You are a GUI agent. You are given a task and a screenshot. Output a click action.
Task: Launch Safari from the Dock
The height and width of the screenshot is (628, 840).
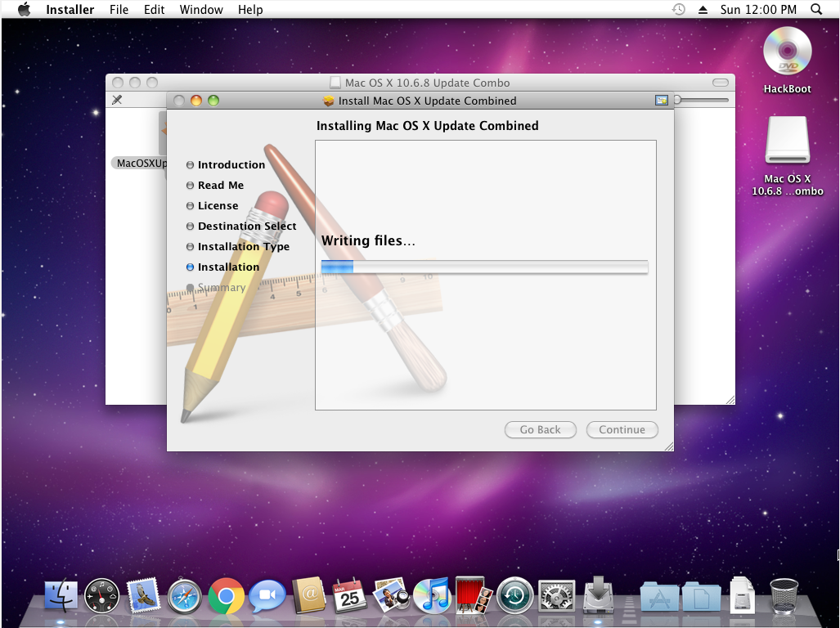coord(185,596)
